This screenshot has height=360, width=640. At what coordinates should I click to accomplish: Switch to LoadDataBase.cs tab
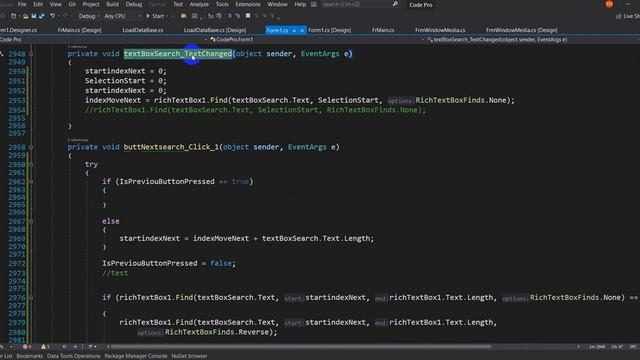(x=143, y=30)
